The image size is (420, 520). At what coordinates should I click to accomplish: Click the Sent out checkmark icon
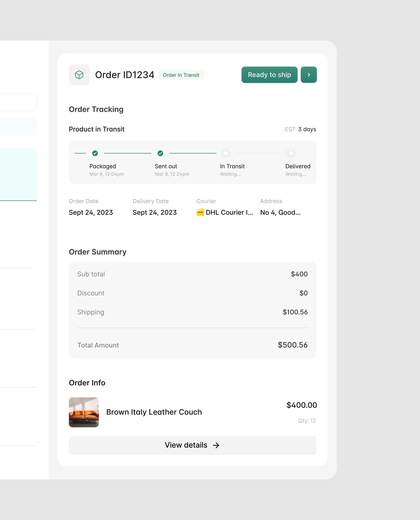(160, 153)
